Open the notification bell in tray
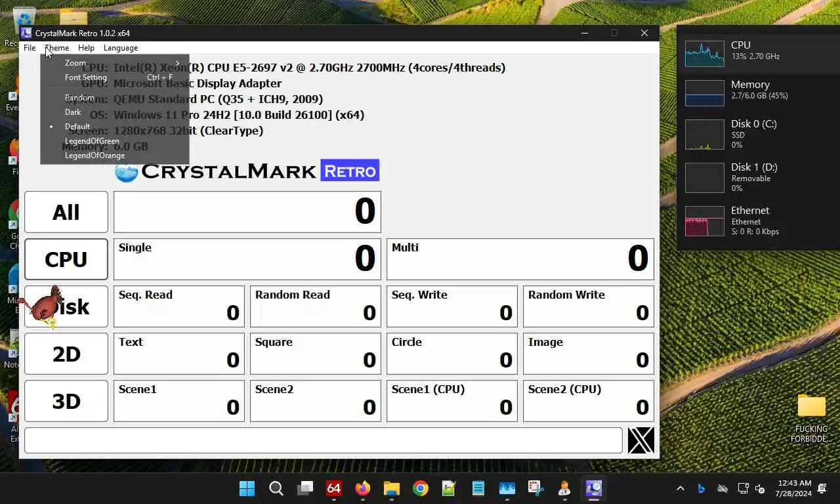The width and height of the screenshot is (840, 504). [822, 488]
